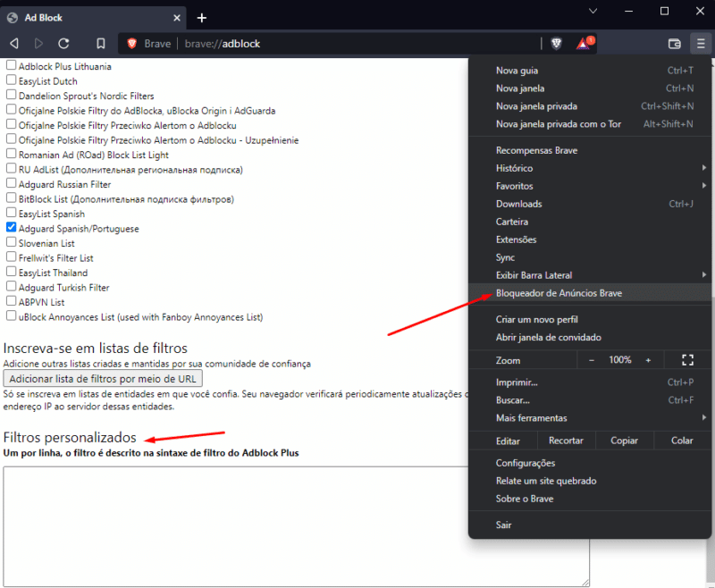Image resolution: width=715 pixels, height=588 pixels.
Task: Enable Dandelion Sprout's Nordic Filters
Action: tap(11, 95)
